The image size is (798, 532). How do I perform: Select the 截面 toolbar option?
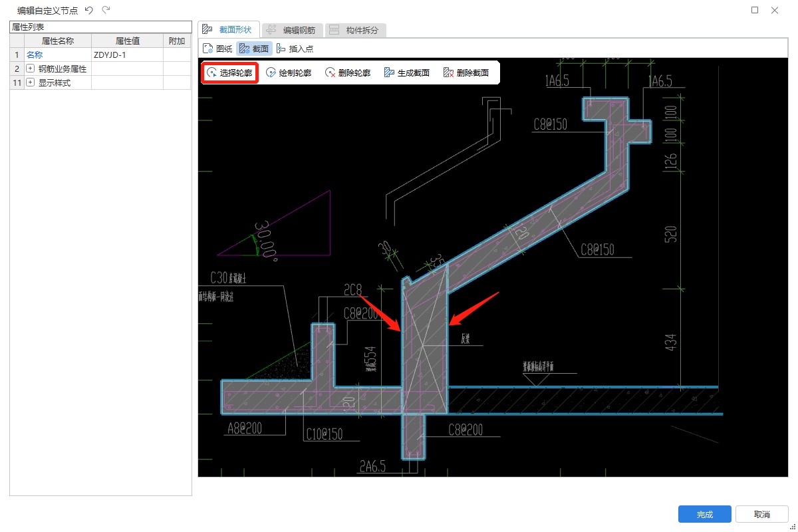(254, 49)
